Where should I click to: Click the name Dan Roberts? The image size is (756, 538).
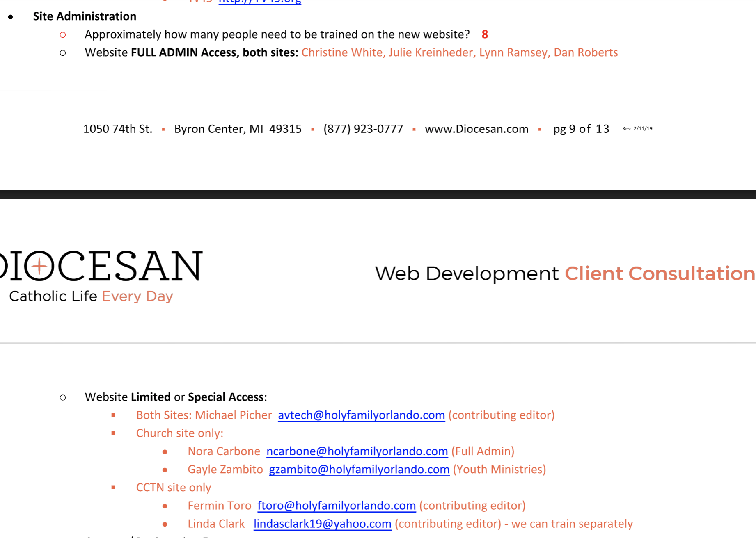point(585,52)
